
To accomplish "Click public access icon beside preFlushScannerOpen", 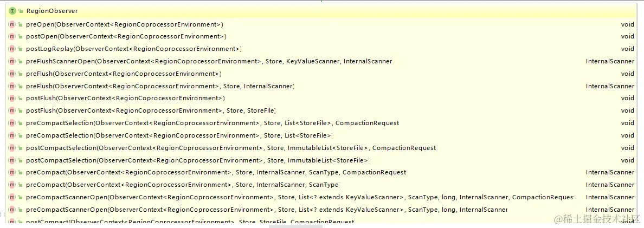I will [x=20, y=62].
